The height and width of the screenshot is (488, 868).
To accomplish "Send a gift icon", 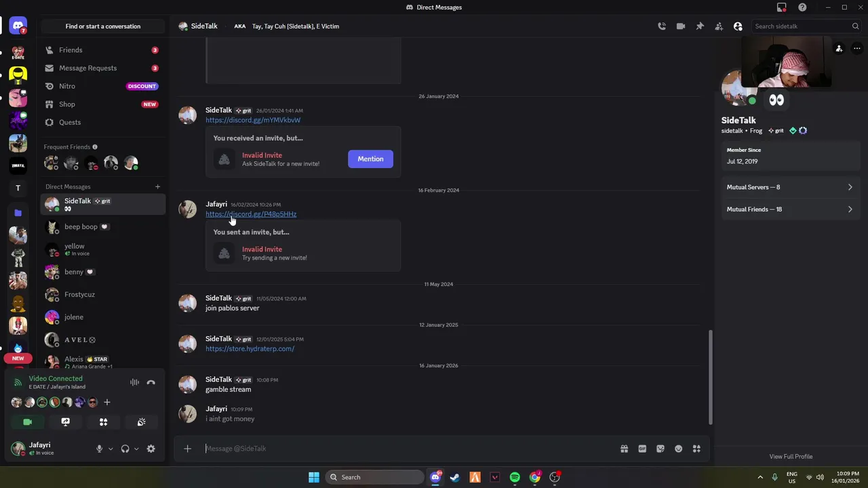I will (624, 449).
